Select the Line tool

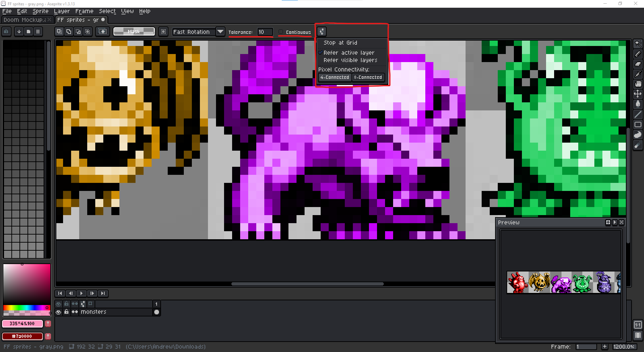pyautogui.click(x=638, y=114)
